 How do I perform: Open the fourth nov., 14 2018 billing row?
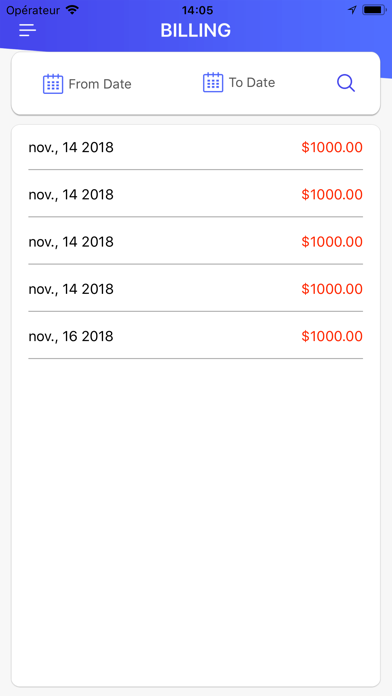point(195,289)
